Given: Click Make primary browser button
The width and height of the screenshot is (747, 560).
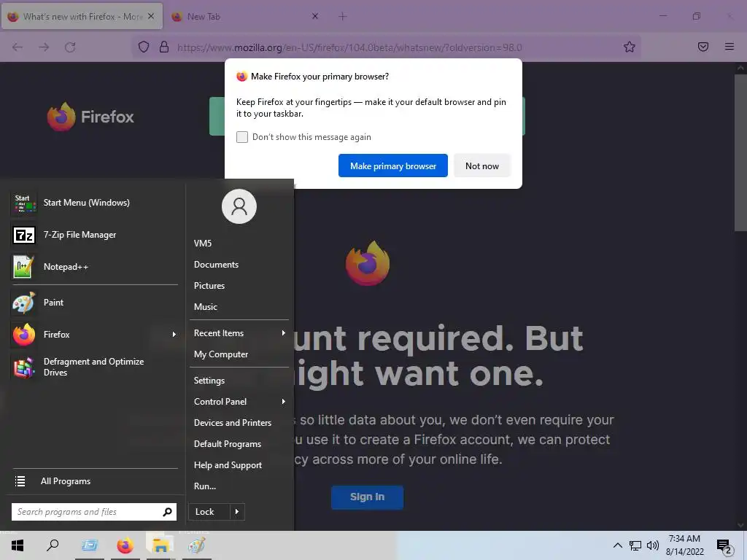Looking at the screenshot, I should [x=393, y=166].
